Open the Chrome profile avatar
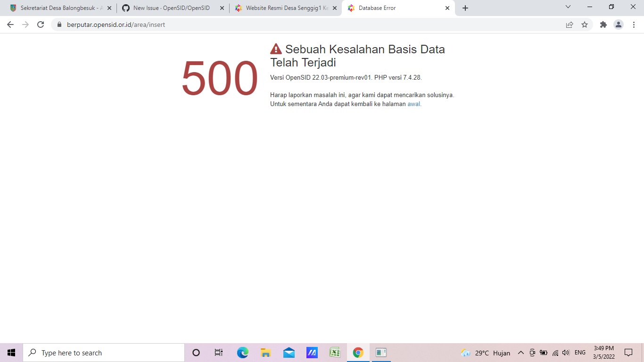This screenshot has width=644, height=362. click(x=619, y=25)
